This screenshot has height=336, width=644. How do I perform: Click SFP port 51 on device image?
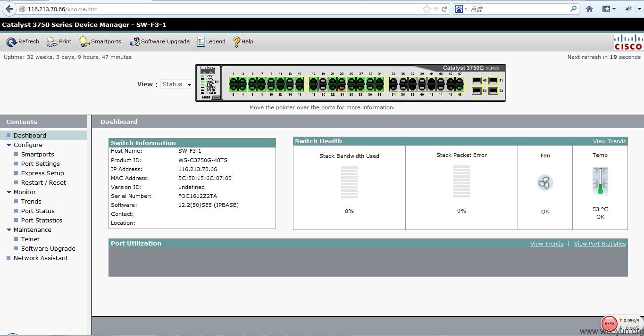pyautogui.click(x=493, y=81)
